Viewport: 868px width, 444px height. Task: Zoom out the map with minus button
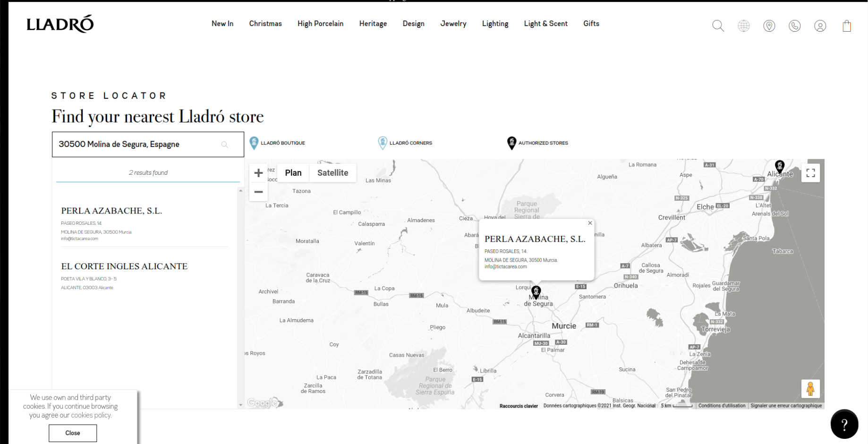click(x=258, y=192)
